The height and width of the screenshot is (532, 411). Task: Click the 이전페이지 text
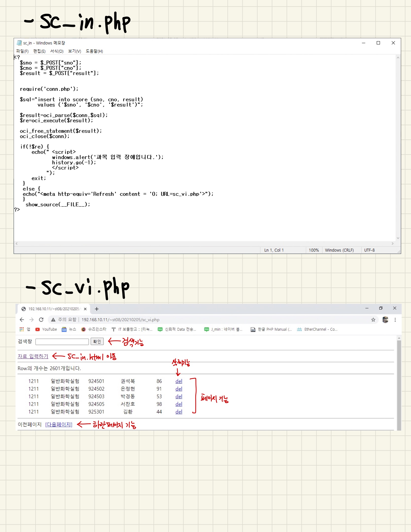(30, 424)
